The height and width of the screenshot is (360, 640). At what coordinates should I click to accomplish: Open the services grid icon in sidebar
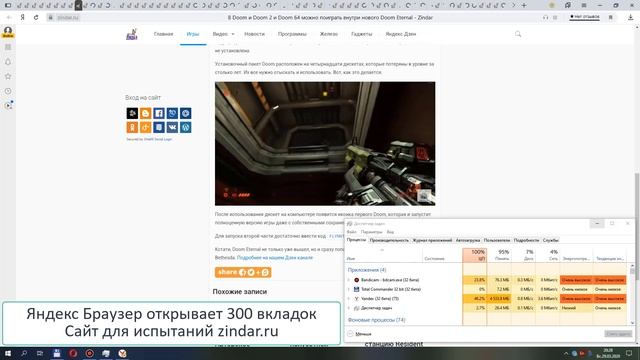pos(8,47)
